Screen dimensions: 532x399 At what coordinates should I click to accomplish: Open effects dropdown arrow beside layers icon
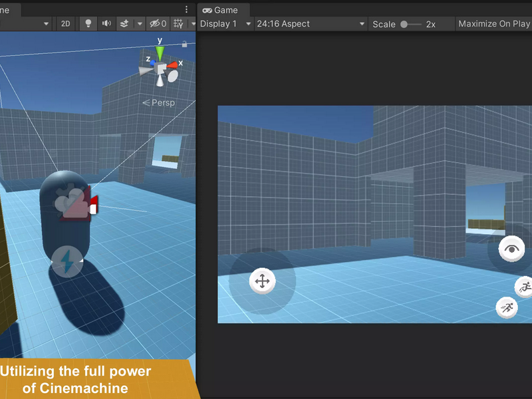[x=140, y=24]
